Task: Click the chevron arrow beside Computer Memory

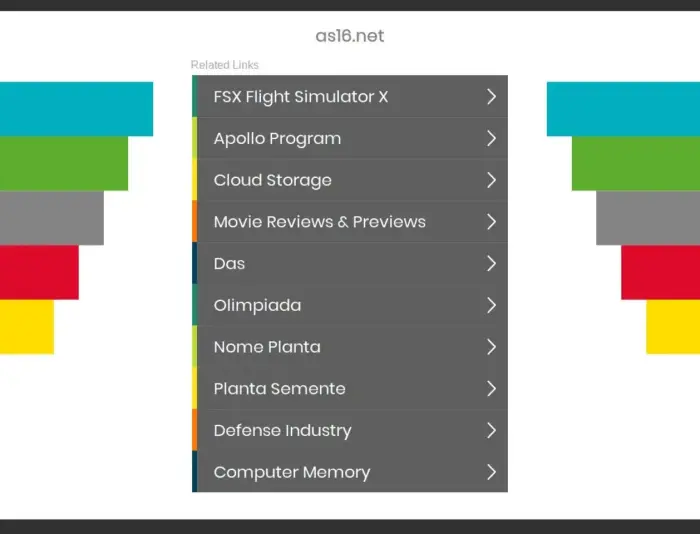Action: (x=491, y=472)
